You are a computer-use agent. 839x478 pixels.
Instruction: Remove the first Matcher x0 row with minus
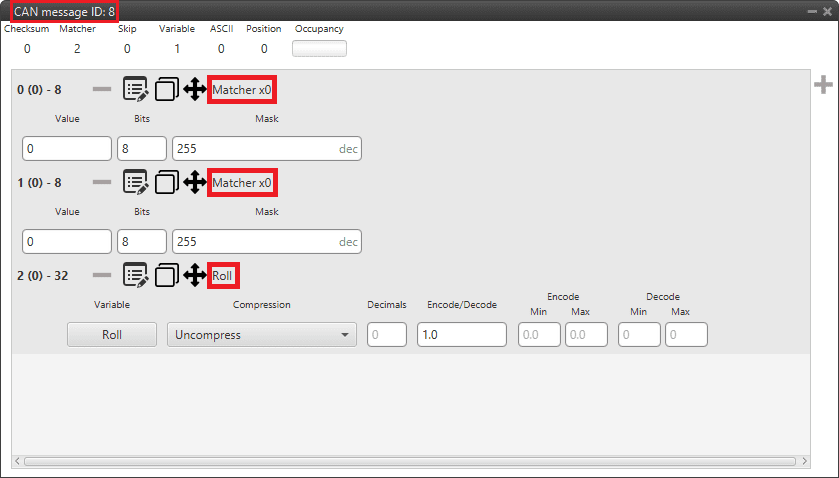pyautogui.click(x=102, y=90)
